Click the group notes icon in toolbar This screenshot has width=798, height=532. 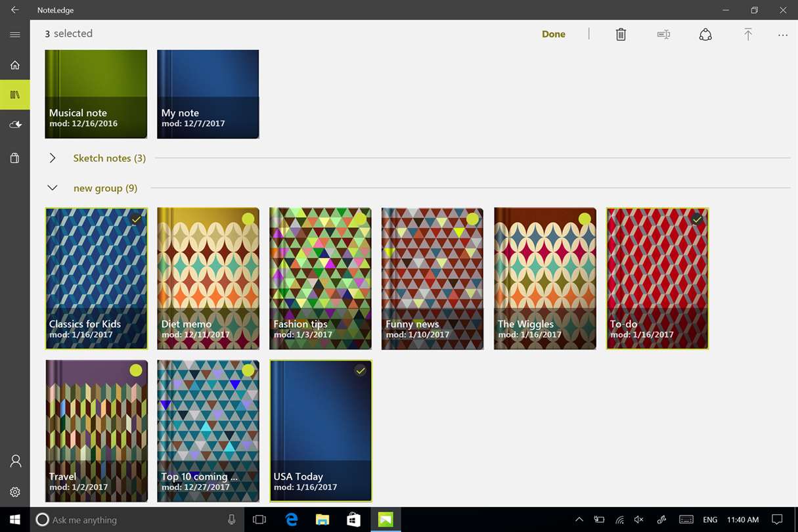[705, 34]
